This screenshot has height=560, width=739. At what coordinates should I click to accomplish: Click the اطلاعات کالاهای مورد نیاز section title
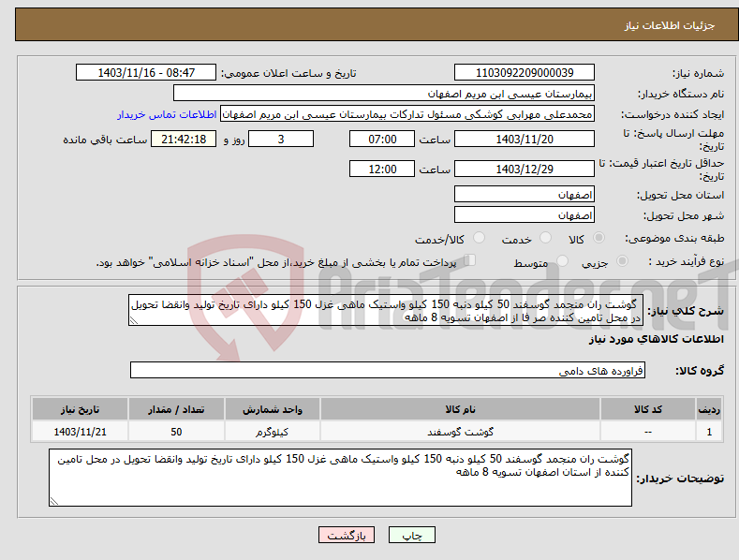click(x=656, y=339)
